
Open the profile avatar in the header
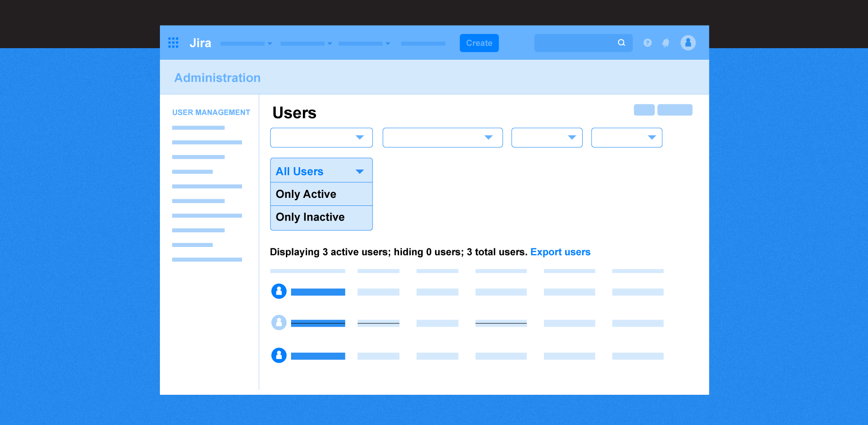(688, 43)
